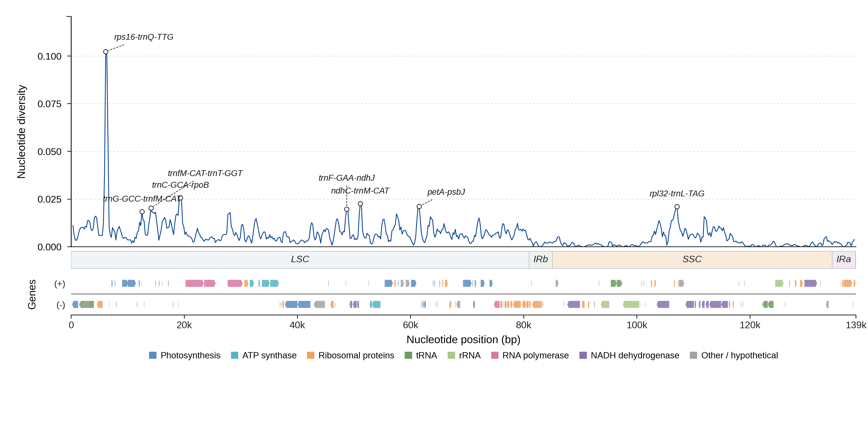Click the '0.050' y-axis tick label
This screenshot has height=422, width=868.
pyautogui.click(x=50, y=152)
